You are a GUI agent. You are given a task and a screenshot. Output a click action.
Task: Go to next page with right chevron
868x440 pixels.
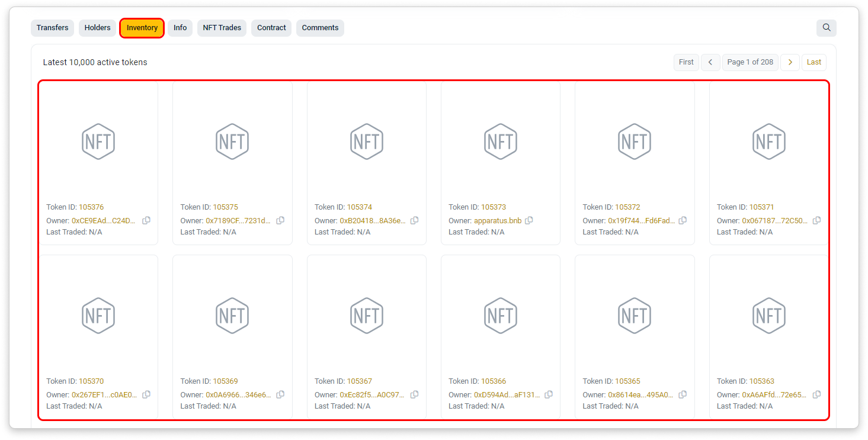click(790, 62)
